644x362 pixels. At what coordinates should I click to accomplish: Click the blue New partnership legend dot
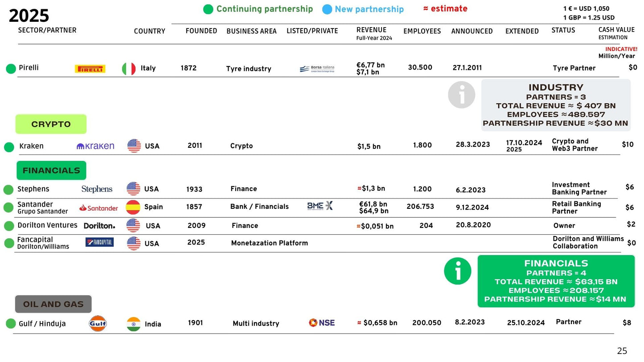[327, 9]
